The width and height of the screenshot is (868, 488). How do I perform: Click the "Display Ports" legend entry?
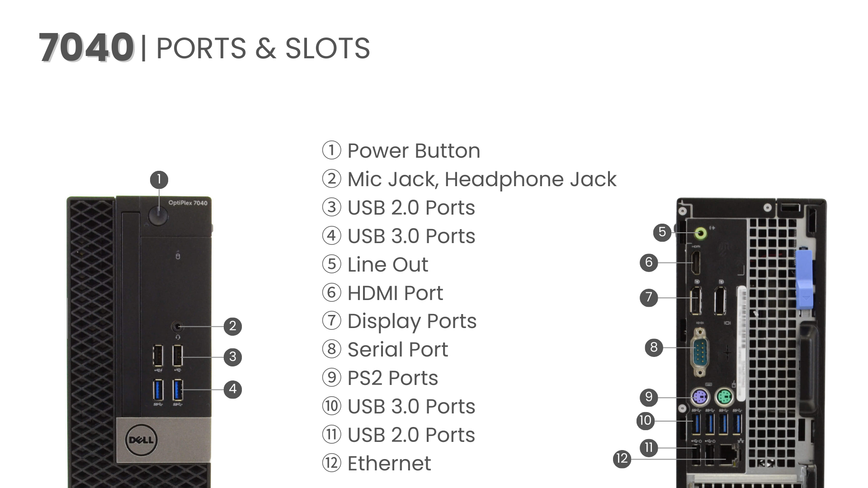pos(411,321)
